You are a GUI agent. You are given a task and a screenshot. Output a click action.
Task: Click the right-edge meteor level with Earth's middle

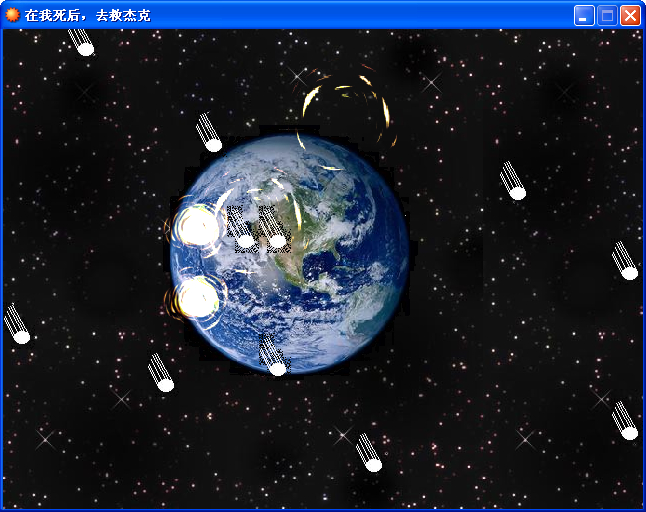(x=625, y=261)
